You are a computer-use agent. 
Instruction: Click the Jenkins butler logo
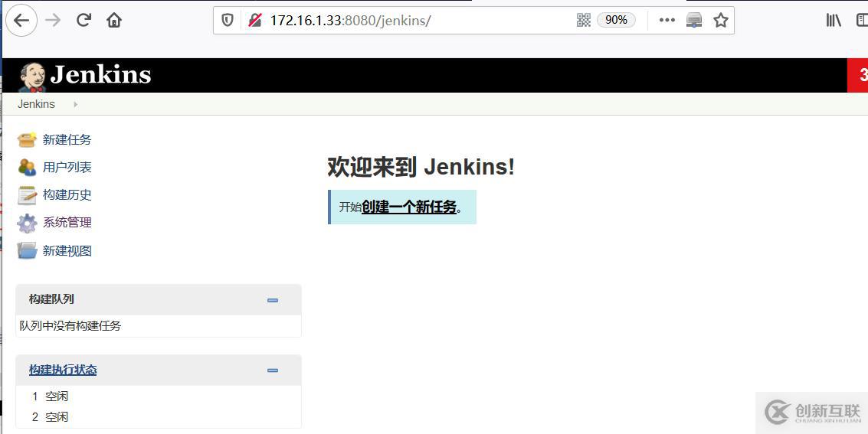31,77
